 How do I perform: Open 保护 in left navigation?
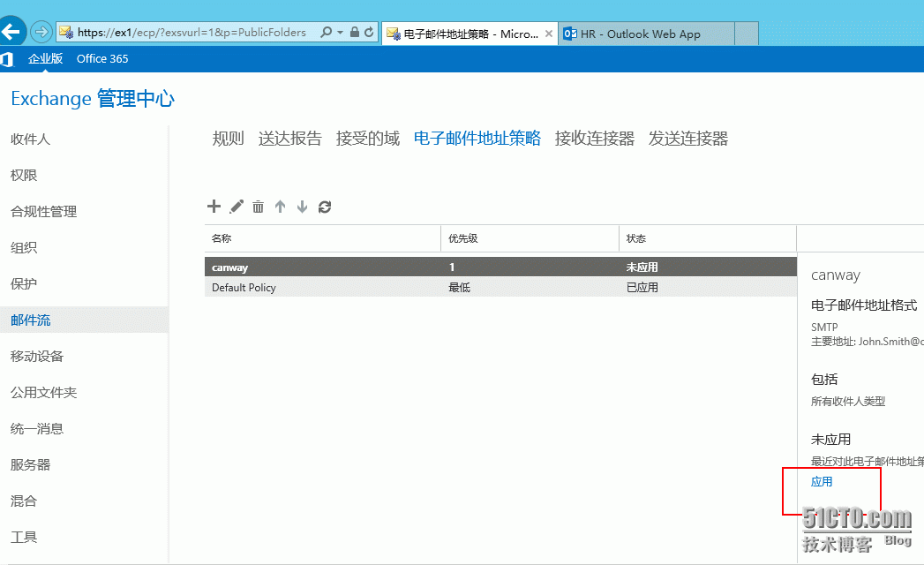[24, 283]
